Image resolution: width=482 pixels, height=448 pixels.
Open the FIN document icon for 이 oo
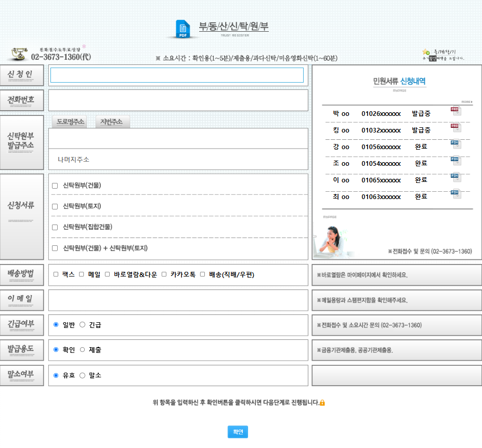tap(455, 178)
